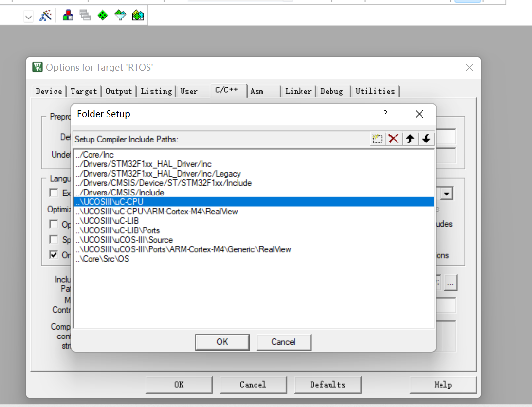
Task: Move selected path up with arrow icon
Action: [x=410, y=139]
